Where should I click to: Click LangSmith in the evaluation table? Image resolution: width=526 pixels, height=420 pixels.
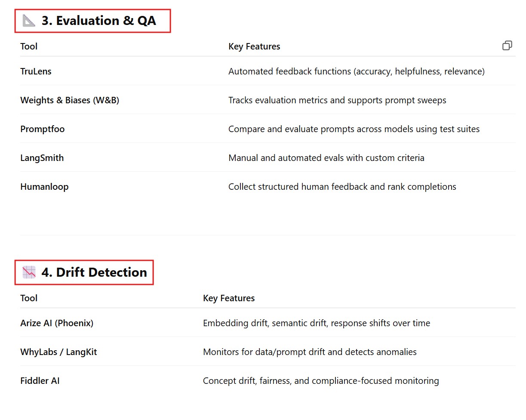[x=42, y=158]
